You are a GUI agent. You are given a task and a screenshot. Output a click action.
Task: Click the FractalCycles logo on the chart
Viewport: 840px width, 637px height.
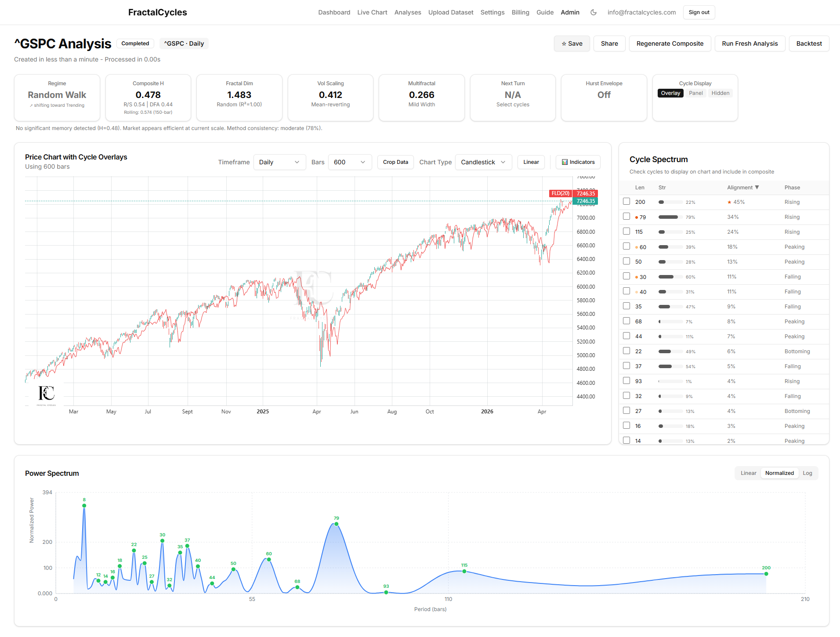(x=46, y=395)
